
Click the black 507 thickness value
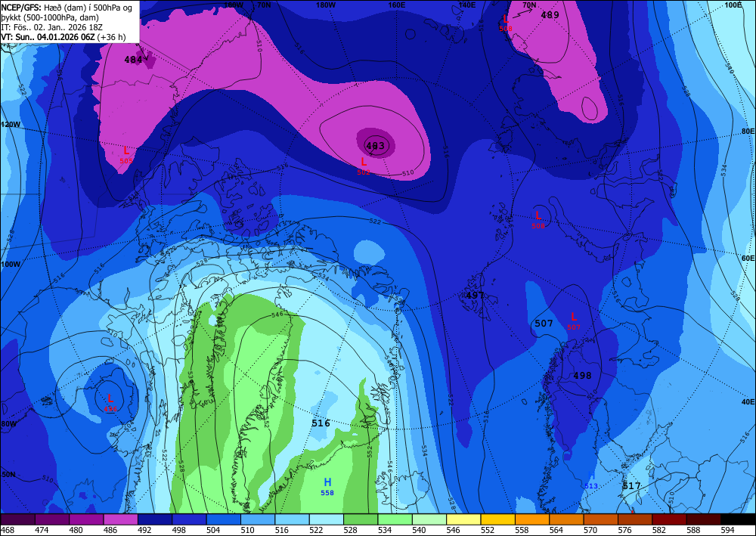pos(544,324)
